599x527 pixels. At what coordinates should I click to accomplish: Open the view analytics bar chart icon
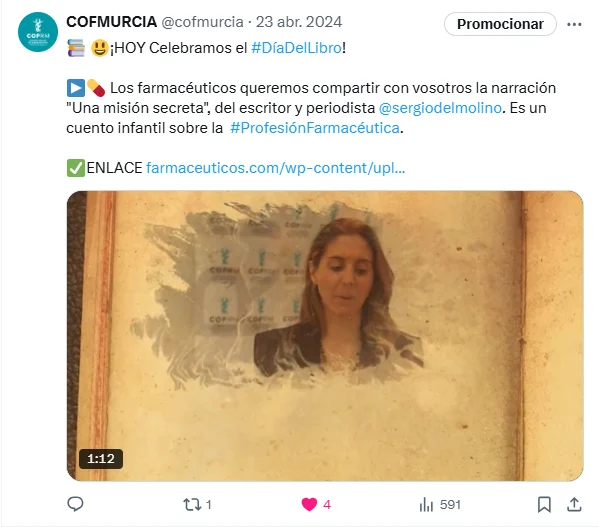426,504
